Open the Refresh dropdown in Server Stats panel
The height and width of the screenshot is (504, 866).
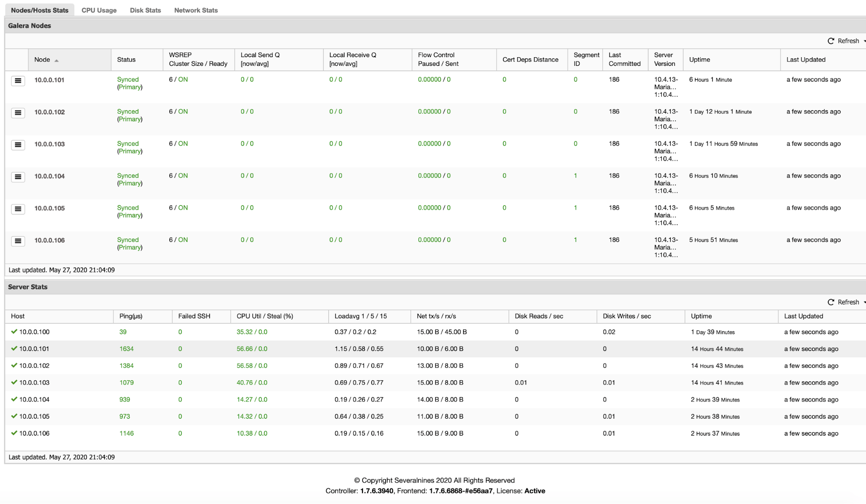tap(863, 302)
